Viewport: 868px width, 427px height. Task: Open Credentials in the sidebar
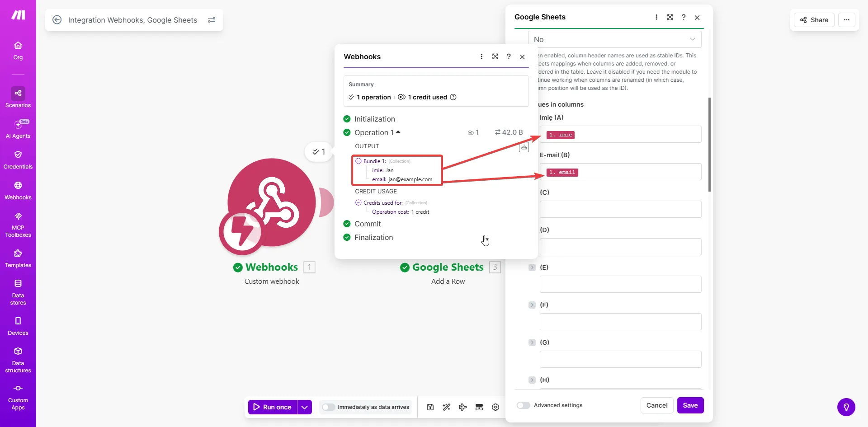[18, 160]
